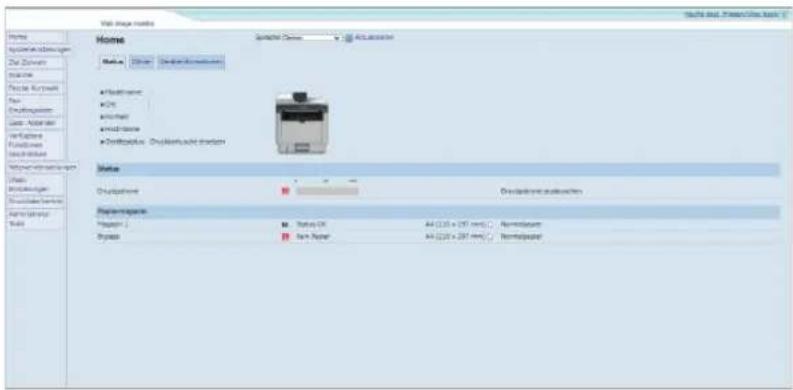Click the red Bypass no-paper icon
The width and height of the screenshot is (793, 390).
[285, 236]
